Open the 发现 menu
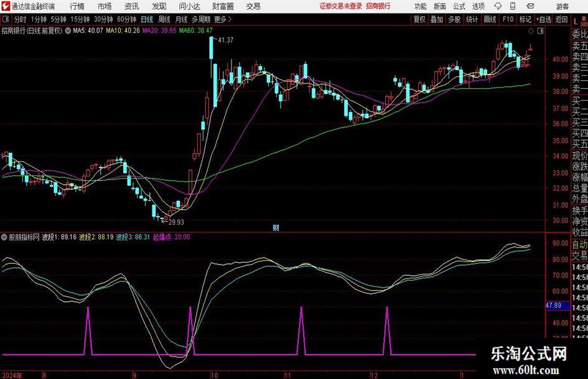 point(159,6)
